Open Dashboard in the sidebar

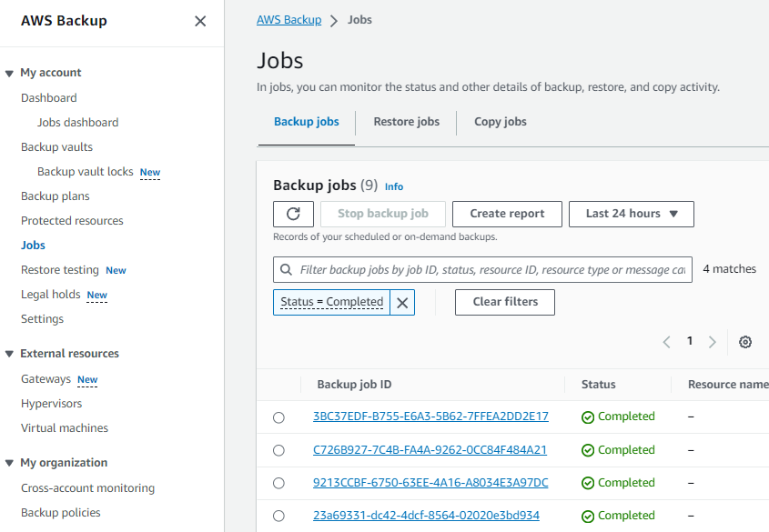[49, 98]
